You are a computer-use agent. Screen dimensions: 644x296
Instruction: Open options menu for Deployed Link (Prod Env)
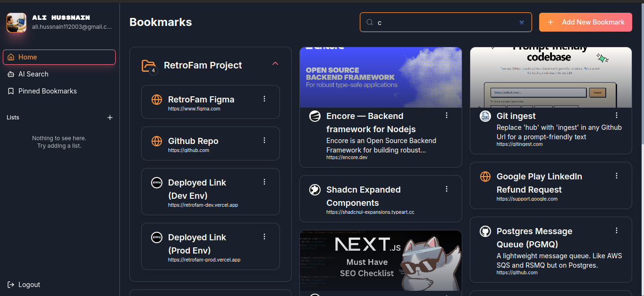(264, 237)
